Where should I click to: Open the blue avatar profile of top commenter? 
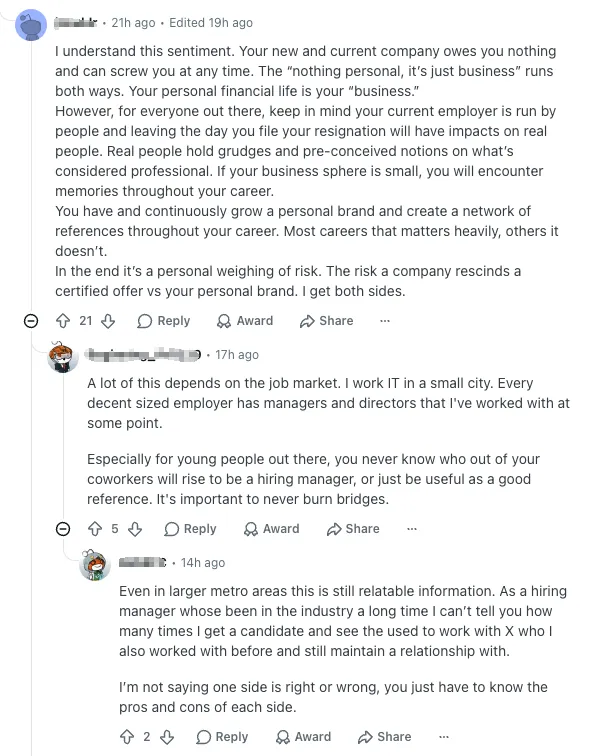(31, 25)
